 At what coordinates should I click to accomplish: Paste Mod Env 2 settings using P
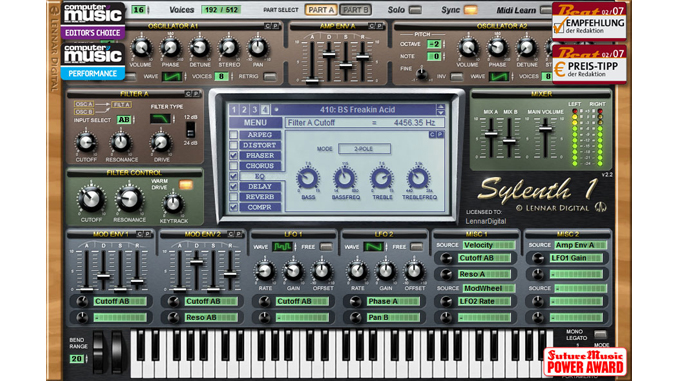(x=238, y=234)
